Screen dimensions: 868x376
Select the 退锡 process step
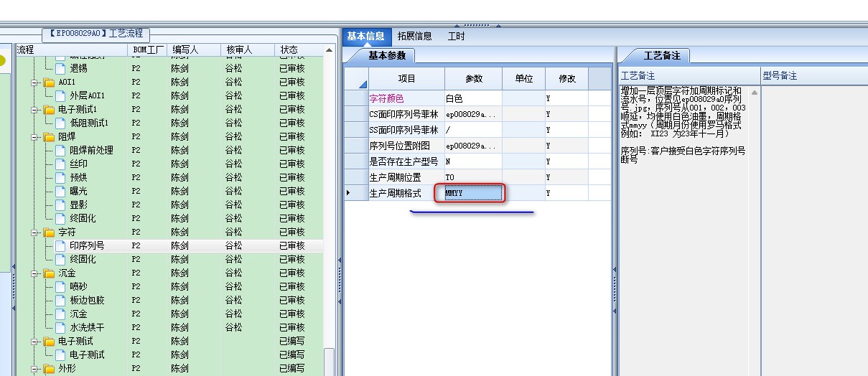78,69
